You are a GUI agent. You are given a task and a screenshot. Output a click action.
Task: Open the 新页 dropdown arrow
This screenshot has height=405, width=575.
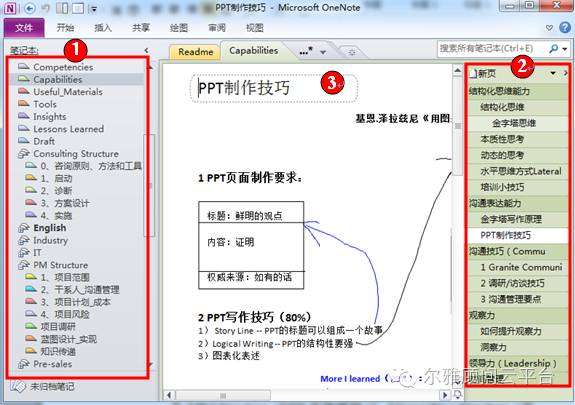pos(553,73)
